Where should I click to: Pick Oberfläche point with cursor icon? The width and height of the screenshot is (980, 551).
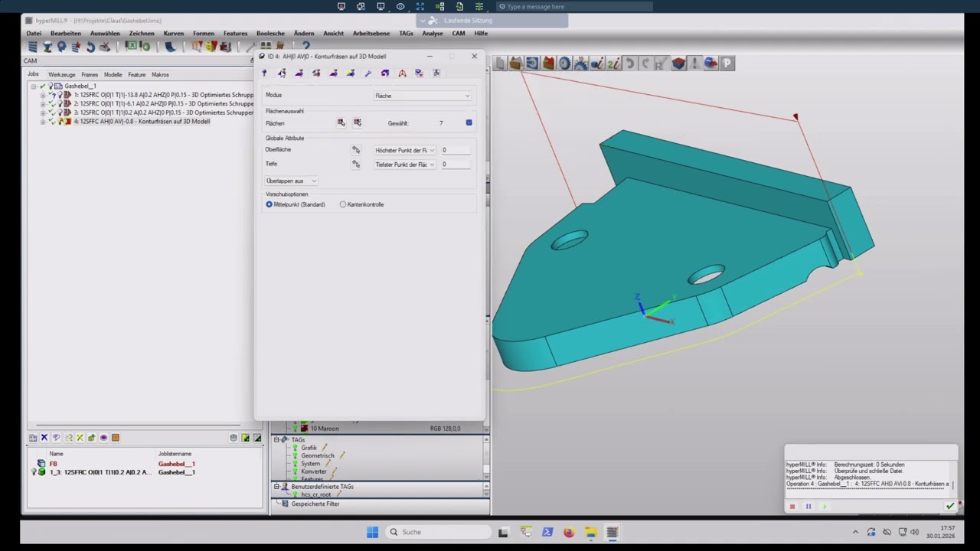(x=355, y=150)
